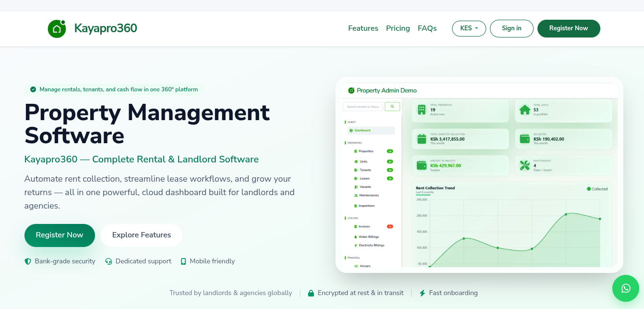Open Pricing in the top navigation

tap(398, 28)
